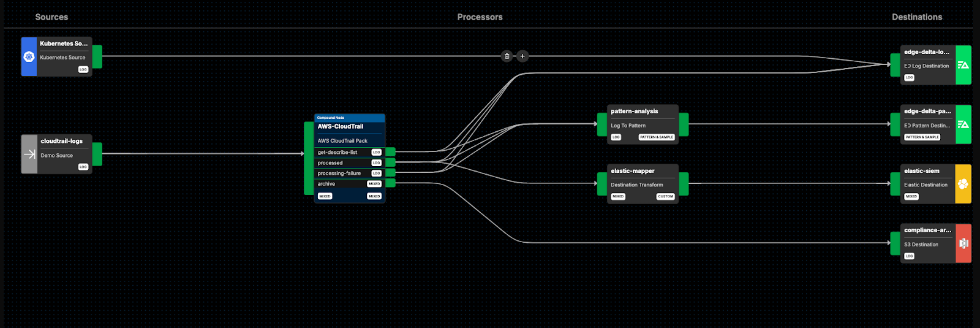Click the Destinations column header

coord(916,17)
